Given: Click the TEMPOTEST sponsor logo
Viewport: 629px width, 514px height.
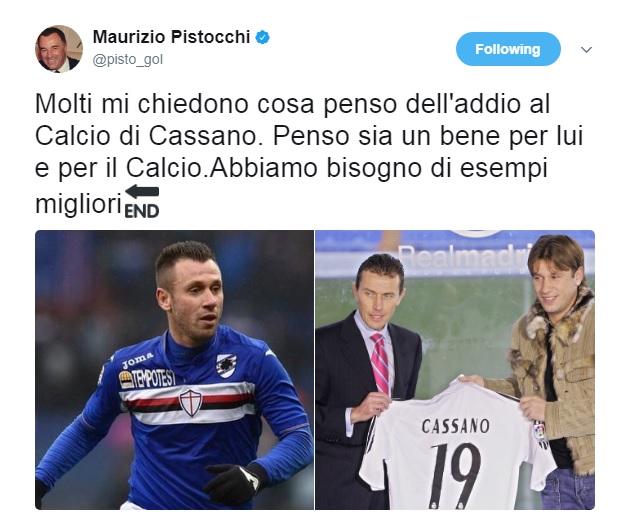Looking at the screenshot, I should pyautogui.click(x=147, y=378).
